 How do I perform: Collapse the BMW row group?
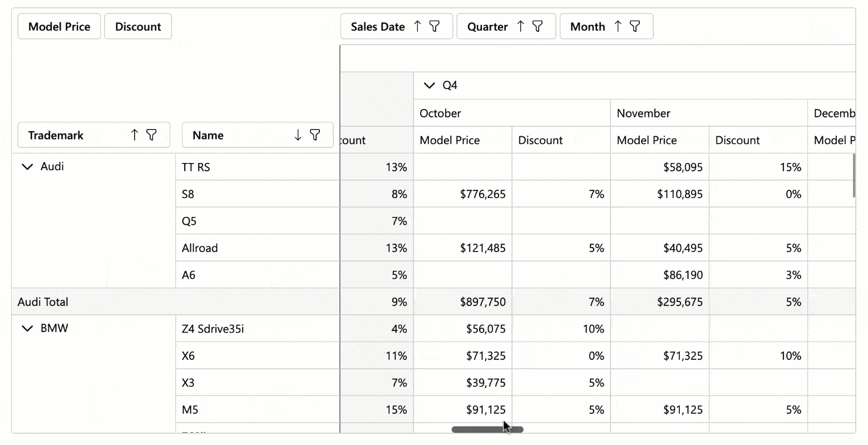point(27,328)
